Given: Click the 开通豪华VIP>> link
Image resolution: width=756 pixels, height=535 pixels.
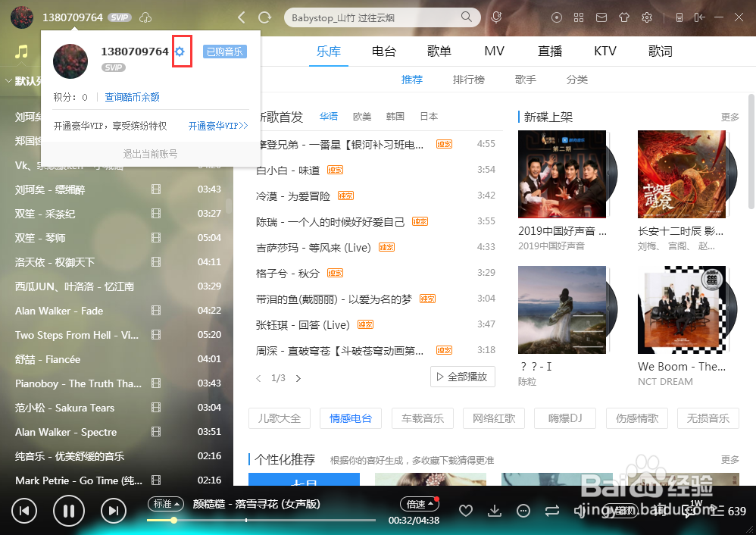Looking at the screenshot, I should 218,126.
